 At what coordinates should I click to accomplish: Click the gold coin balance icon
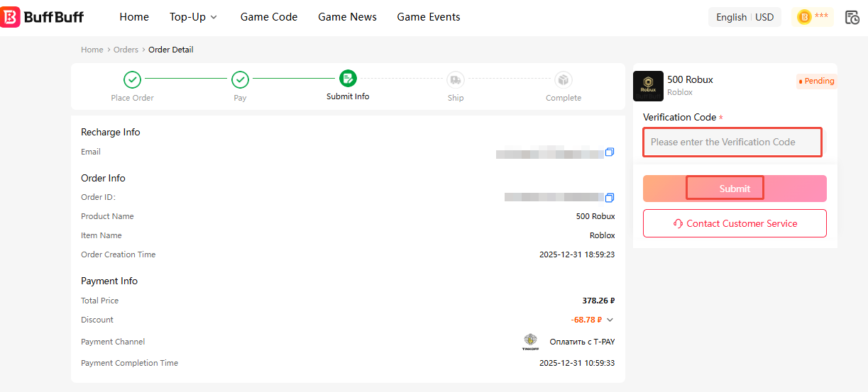pyautogui.click(x=804, y=17)
